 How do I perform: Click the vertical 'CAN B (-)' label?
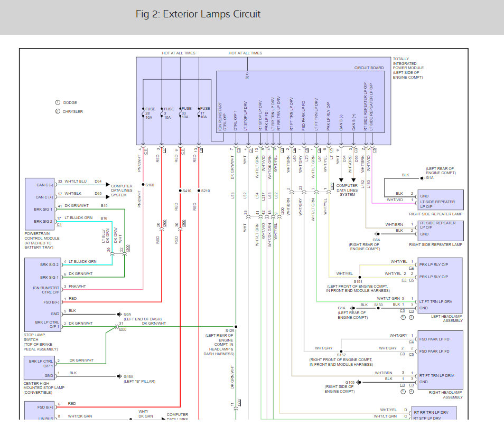[341, 122]
